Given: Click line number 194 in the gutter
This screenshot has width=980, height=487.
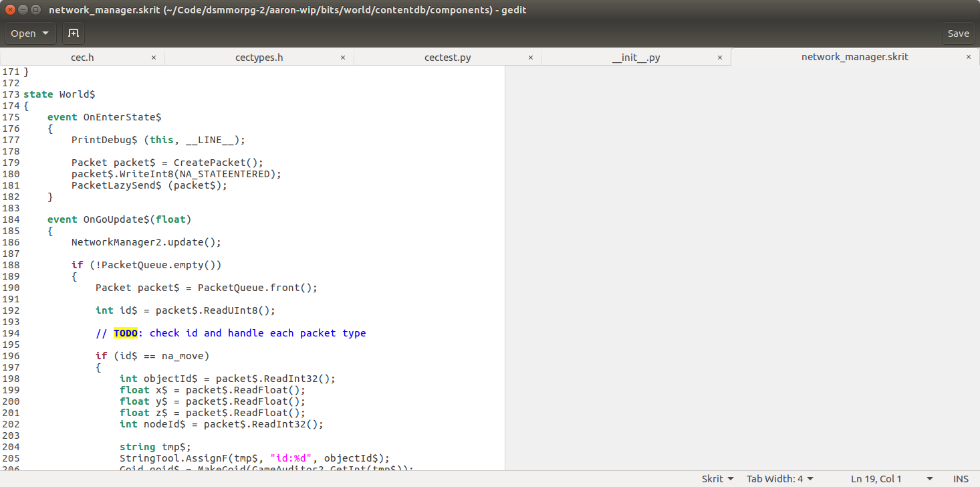Looking at the screenshot, I should point(11,333).
